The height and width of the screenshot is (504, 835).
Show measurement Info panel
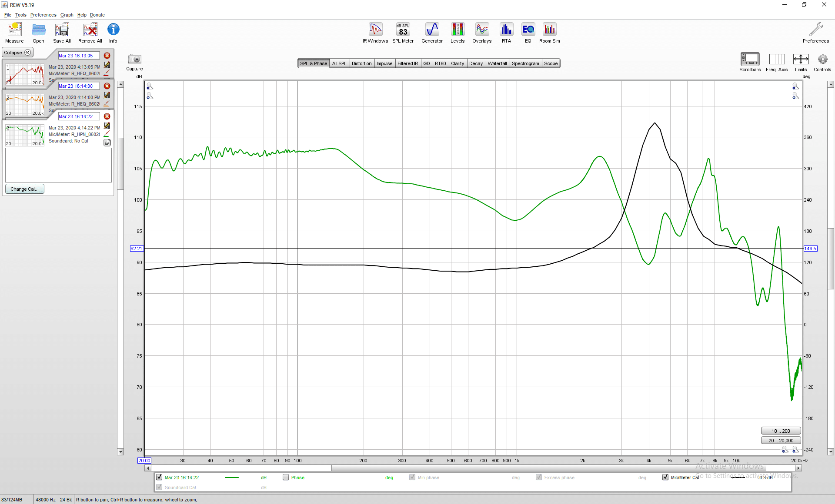(113, 33)
